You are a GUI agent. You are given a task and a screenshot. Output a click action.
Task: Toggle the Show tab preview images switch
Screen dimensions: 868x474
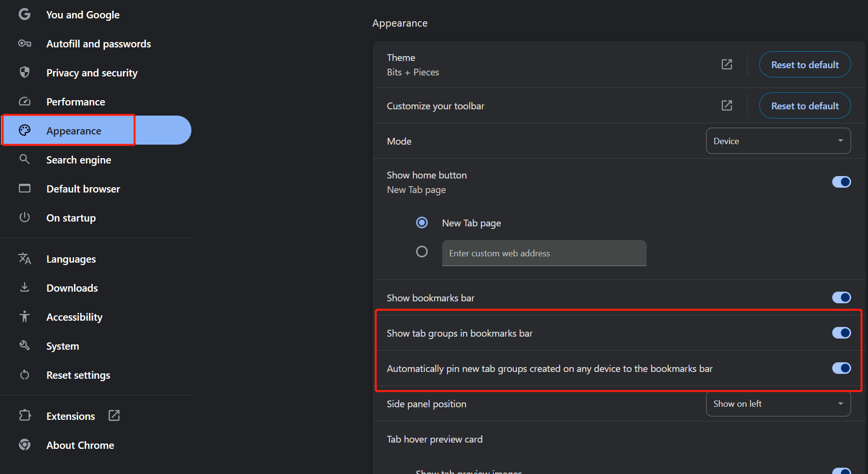[841, 471]
